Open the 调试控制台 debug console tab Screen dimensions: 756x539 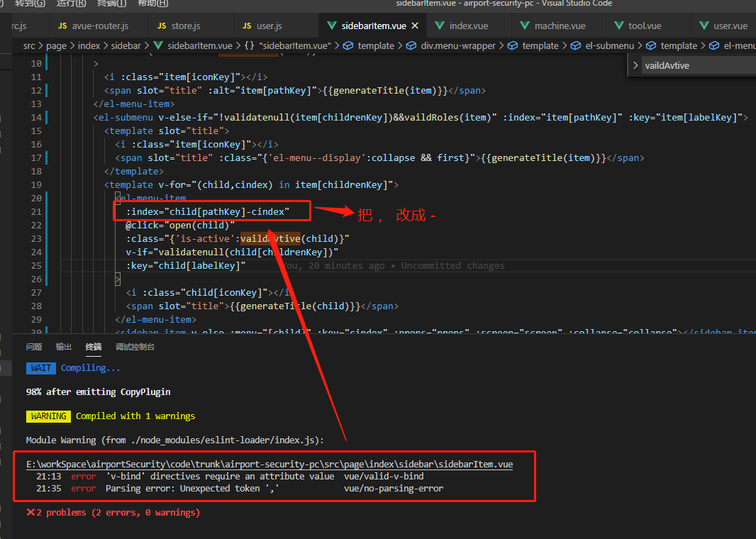click(135, 347)
